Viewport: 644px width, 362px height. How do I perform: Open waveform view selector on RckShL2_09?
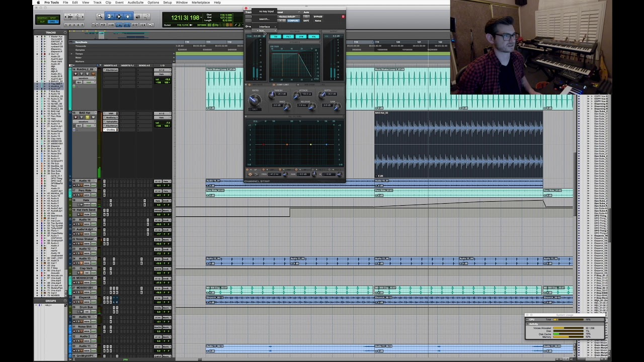[x=85, y=78]
